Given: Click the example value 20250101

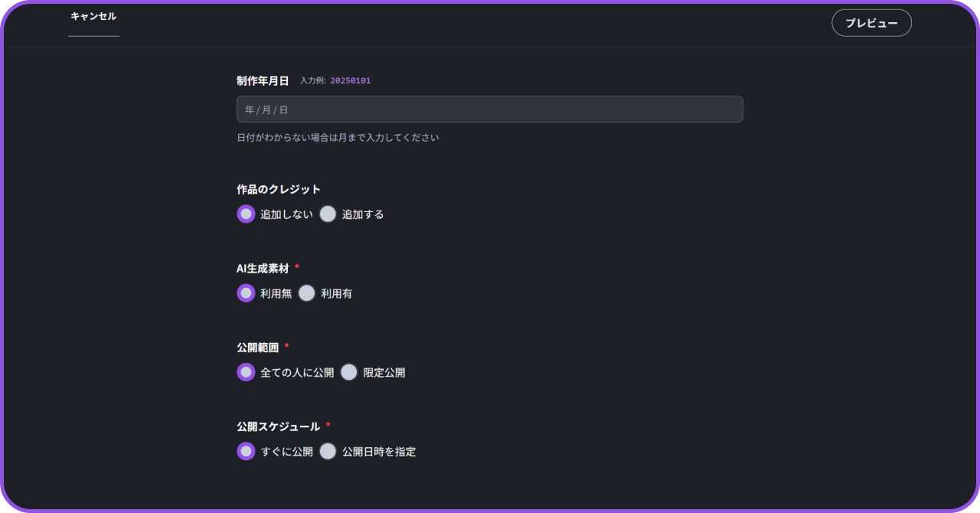Looking at the screenshot, I should click(x=351, y=80).
